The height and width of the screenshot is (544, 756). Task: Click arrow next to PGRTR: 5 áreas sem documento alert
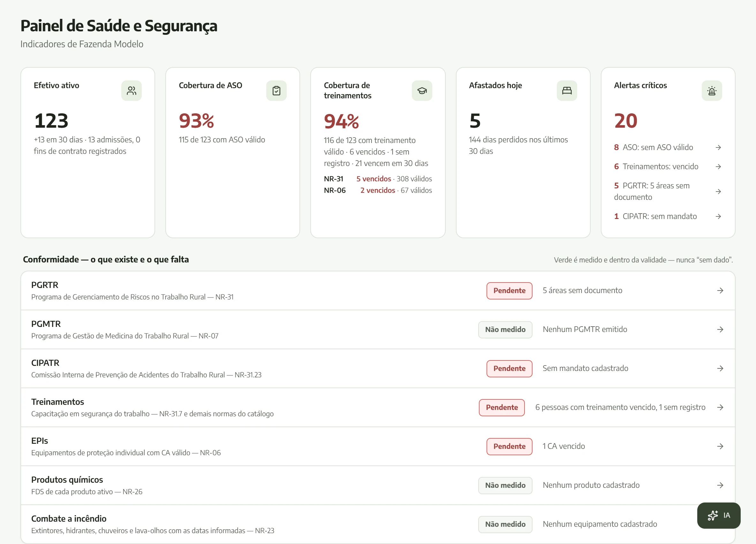(x=718, y=191)
